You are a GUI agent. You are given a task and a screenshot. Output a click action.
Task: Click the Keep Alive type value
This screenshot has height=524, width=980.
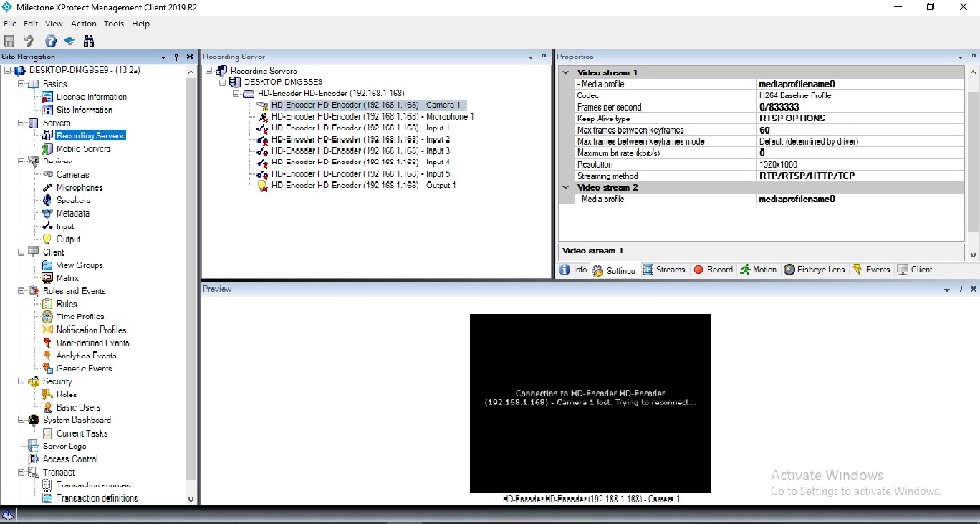point(860,118)
